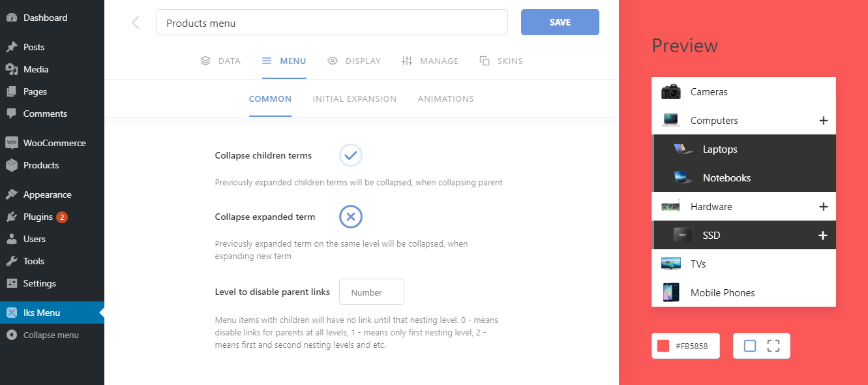Expand the Computers item in preview
This screenshot has width=868, height=385.
point(823,121)
